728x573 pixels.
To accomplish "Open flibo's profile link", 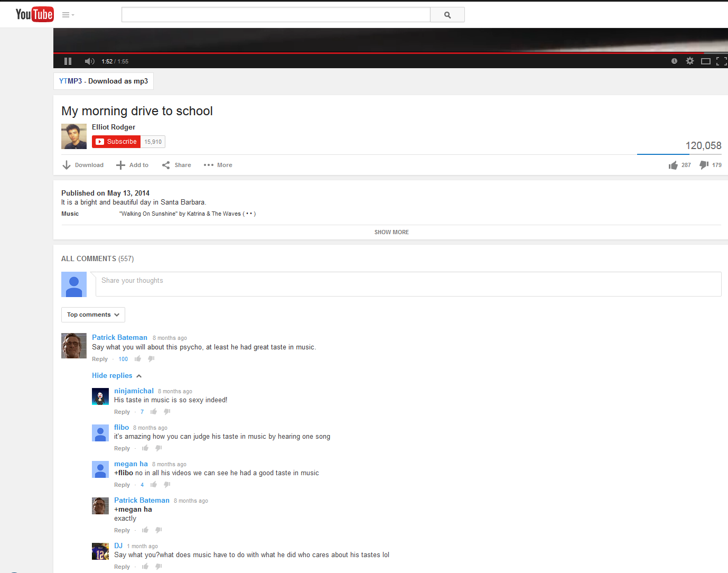I will (x=122, y=428).
